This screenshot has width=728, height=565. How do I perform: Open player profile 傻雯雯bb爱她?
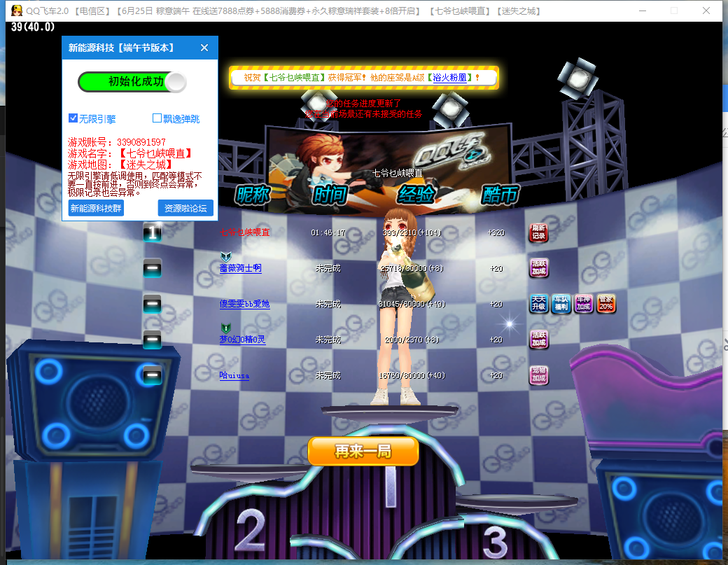[x=245, y=304]
